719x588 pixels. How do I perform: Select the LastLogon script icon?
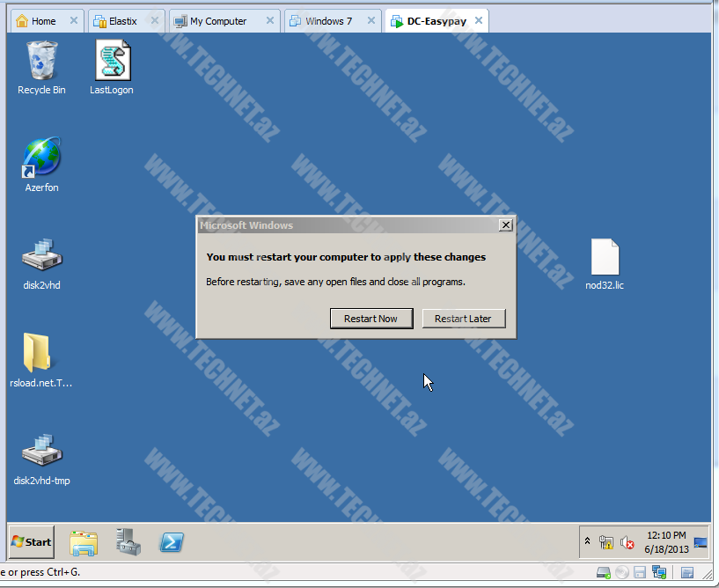coord(112,62)
